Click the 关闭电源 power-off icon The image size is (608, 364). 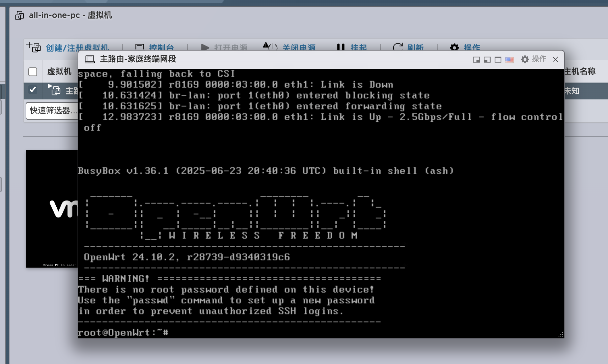click(270, 47)
